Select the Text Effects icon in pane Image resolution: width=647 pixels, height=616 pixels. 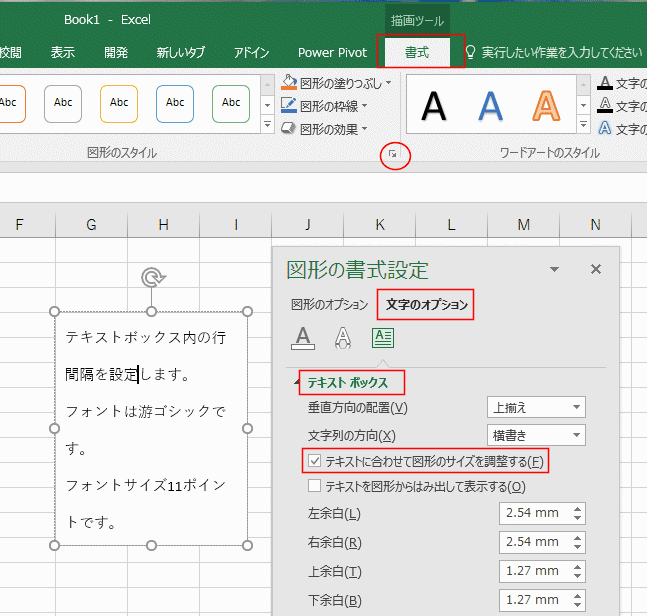[343, 338]
